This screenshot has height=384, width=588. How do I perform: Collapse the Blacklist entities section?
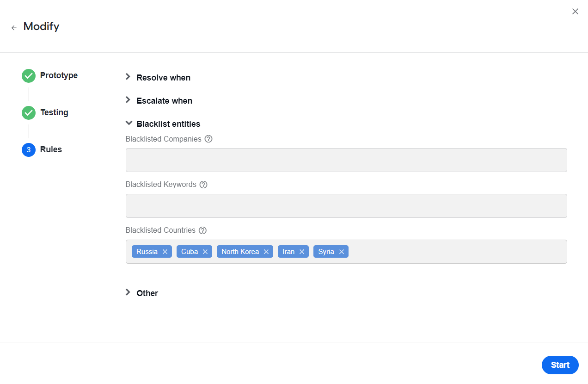pos(163,124)
